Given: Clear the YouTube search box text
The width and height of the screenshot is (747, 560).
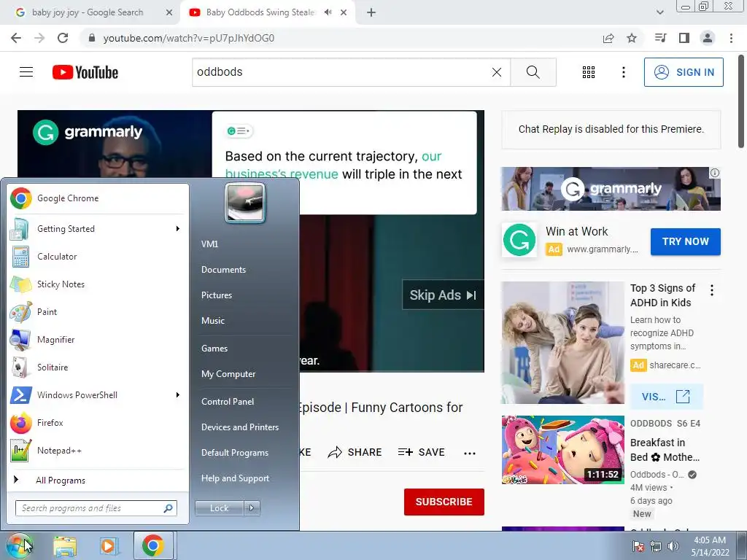Looking at the screenshot, I should point(496,72).
